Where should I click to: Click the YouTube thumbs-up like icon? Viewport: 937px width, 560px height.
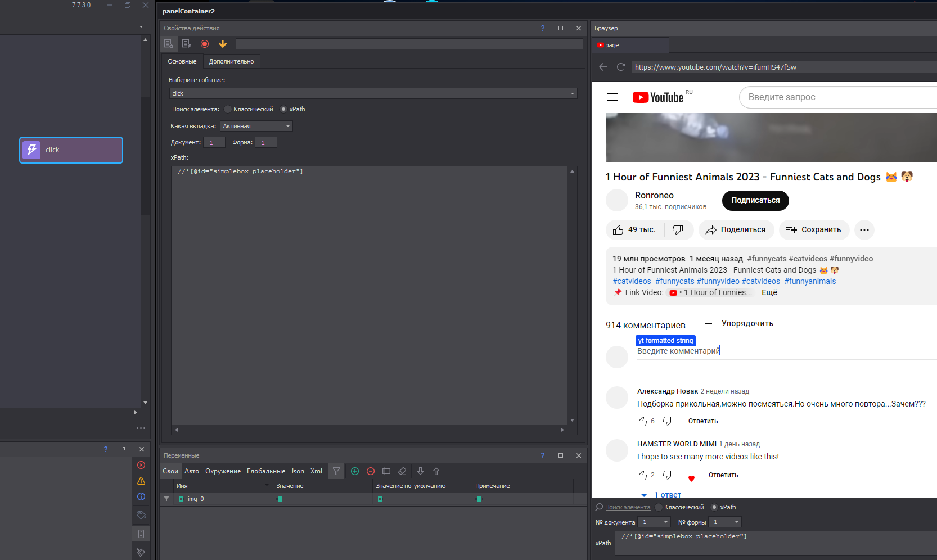[618, 230]
